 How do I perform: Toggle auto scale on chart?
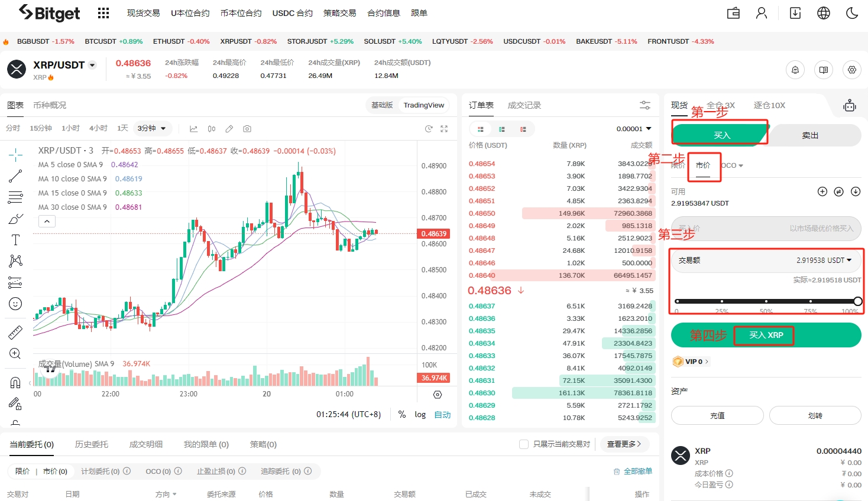point(442,415)
